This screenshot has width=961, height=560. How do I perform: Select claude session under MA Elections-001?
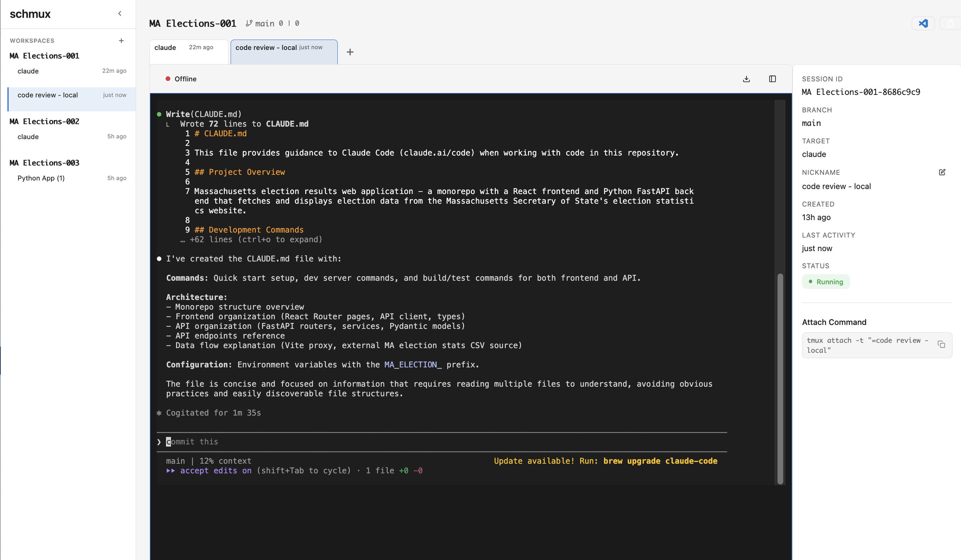[28, 71]
